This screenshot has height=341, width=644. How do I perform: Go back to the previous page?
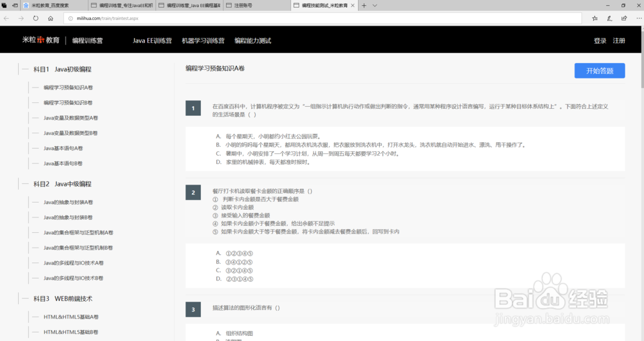tap(6, 18)
